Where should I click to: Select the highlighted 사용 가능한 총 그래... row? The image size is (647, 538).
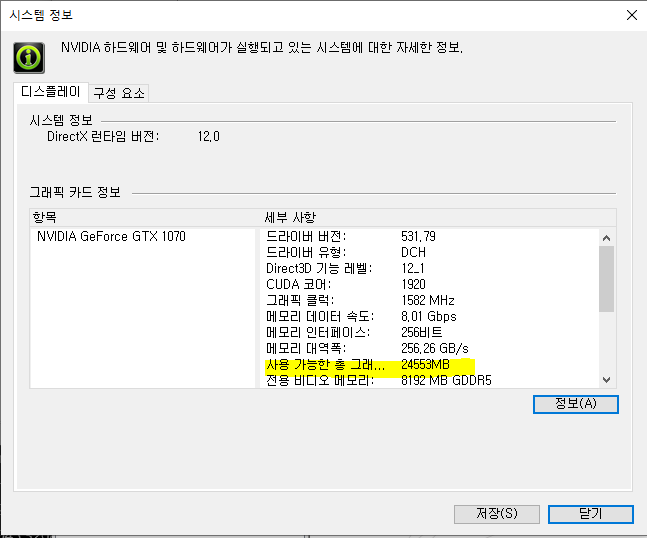(429, 365)
